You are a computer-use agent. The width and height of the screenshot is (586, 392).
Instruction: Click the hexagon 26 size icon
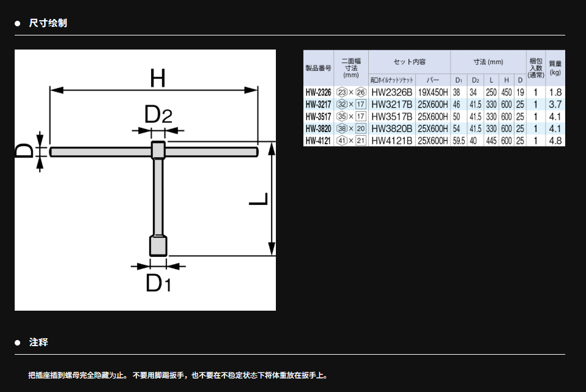click(x=360, y=92)
